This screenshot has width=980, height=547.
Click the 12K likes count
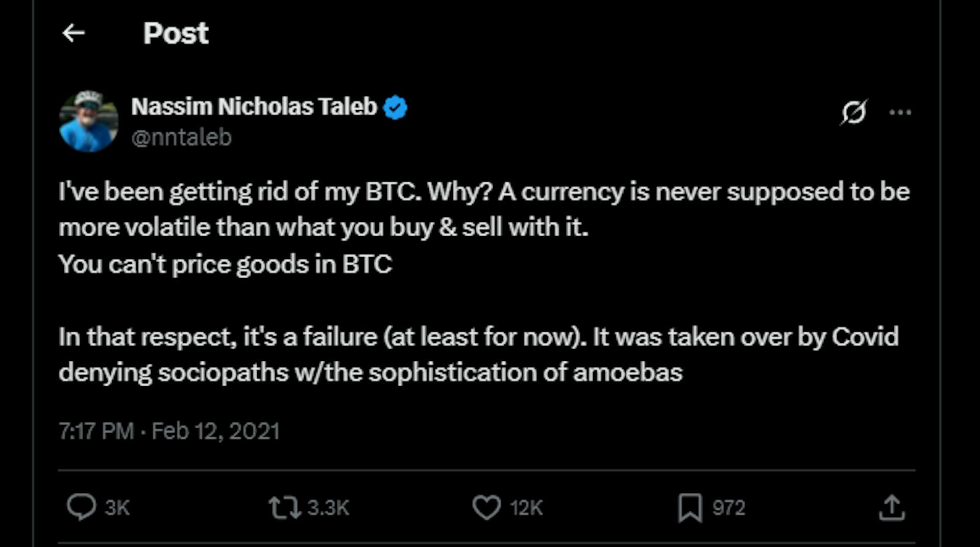point(526,508)
